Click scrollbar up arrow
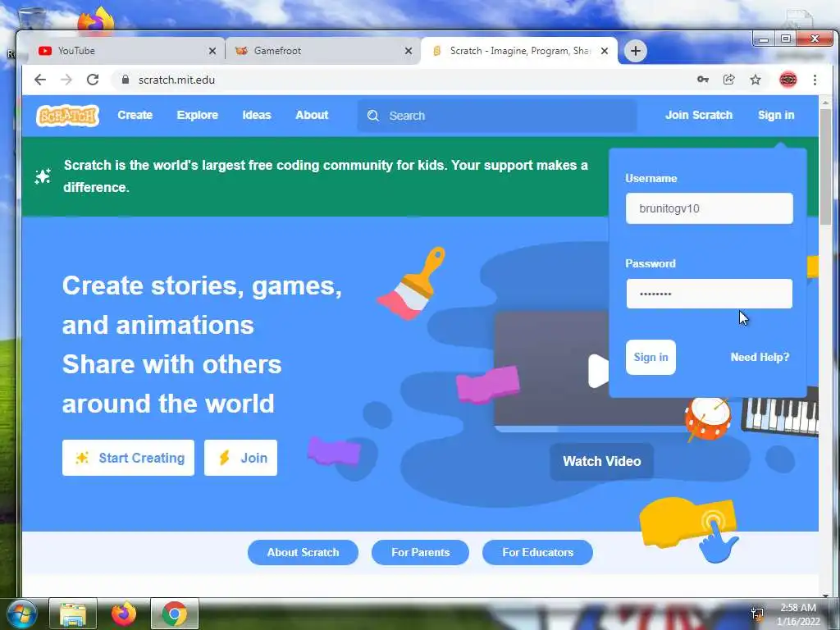Image resolution: width=840 pixels, height=630 pixels. (x=825, y=102)
